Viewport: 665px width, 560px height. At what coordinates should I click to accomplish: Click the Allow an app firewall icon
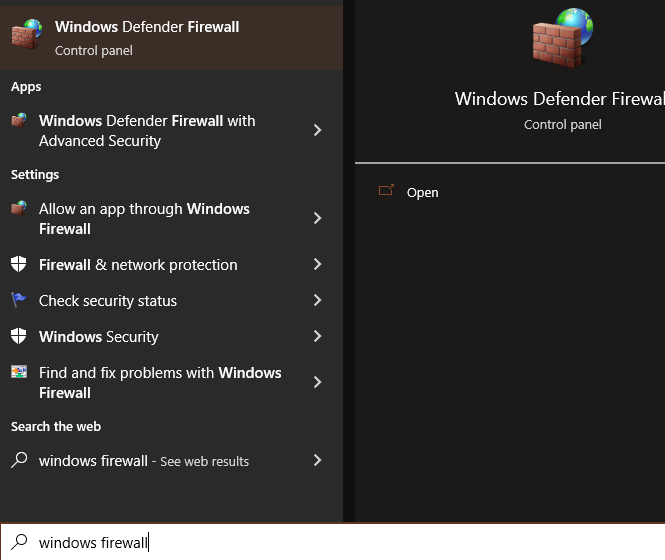coord(19,209)
